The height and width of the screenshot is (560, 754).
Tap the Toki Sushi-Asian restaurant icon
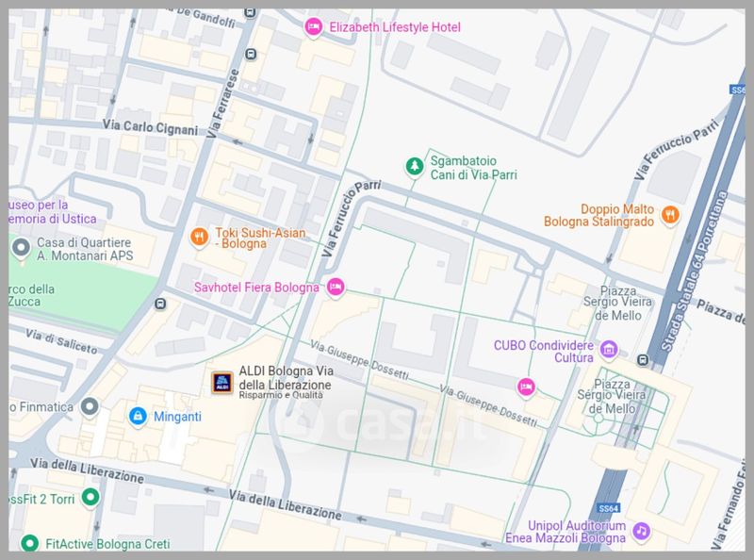pos(199,237)
